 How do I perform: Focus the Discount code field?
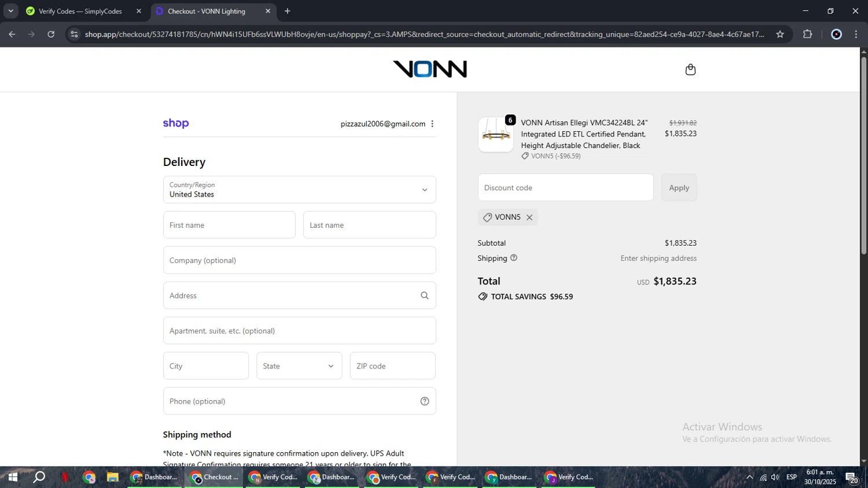tap(565, 187)
